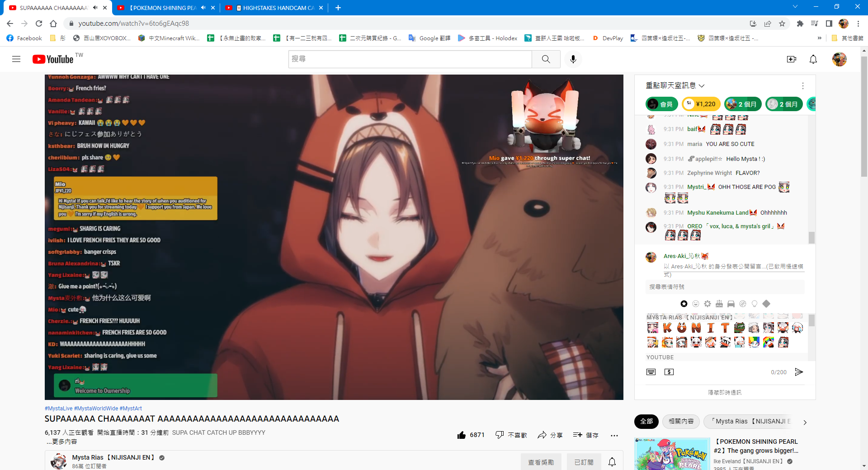Expand the 重點聊天室訊息 chat mode dropdown
This screenshot has height=470, width=868.
(x=675, y=85)
